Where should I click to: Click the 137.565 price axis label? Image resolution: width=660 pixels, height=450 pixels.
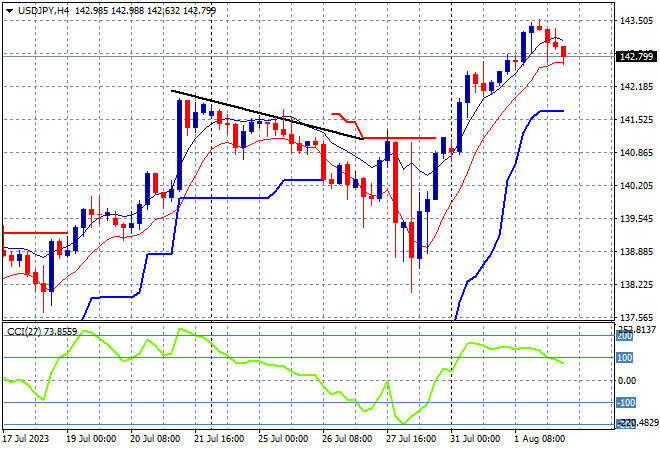click(636, 317)
